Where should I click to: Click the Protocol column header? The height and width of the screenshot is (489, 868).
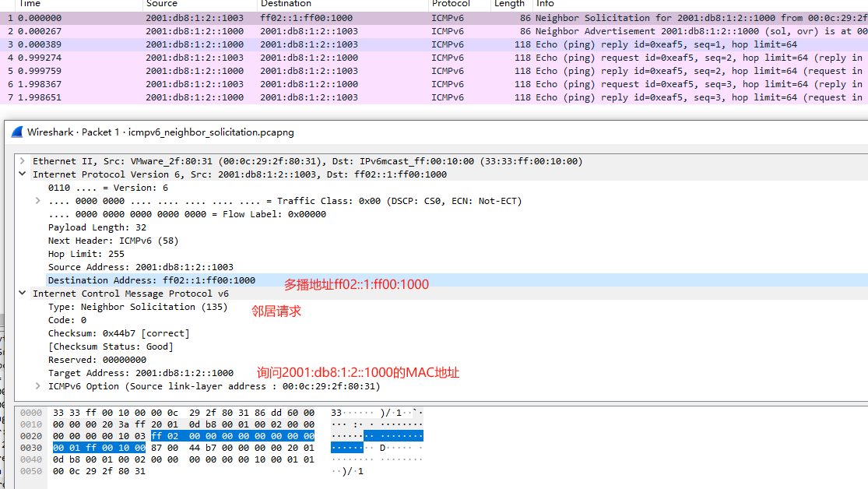click(452, 4)
